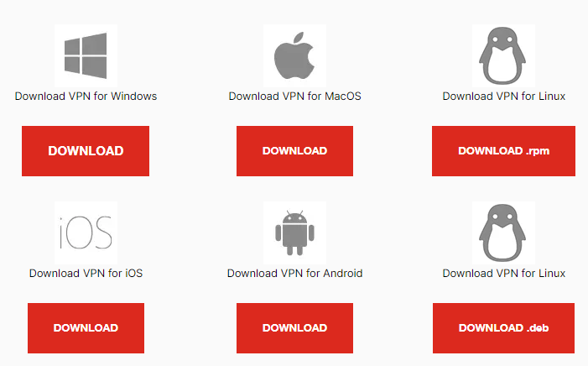588x366 pixels.
Task: Select the Linux penguin icon above the .deb button
Action: [x=503, y=233]
